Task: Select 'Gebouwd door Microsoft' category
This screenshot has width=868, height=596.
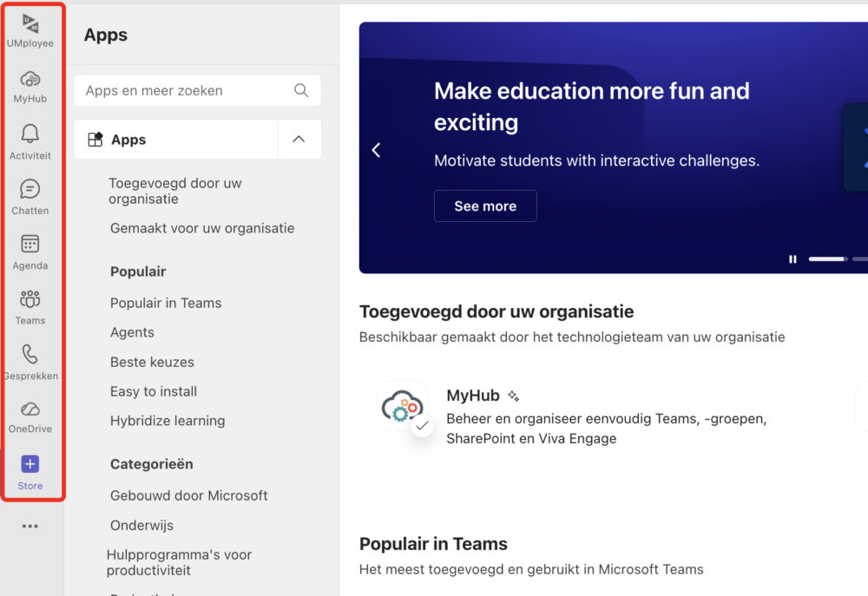Action: point(188,495)
